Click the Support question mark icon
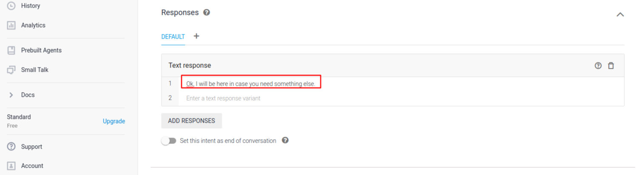644x175 pixels. (x=11, y=147)
